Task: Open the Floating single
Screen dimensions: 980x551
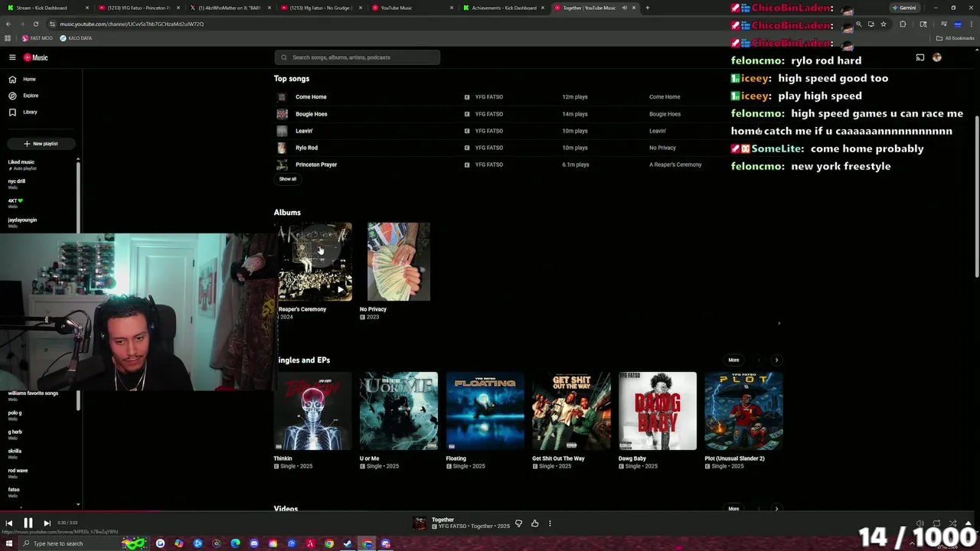Action: click(x=485, y=411)
